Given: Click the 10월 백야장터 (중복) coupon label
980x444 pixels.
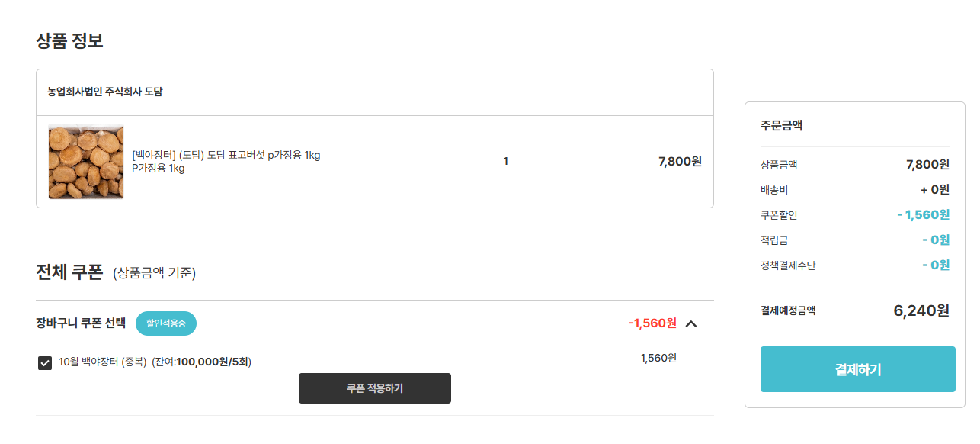Looking at the screenshot, I should point(103,362).
